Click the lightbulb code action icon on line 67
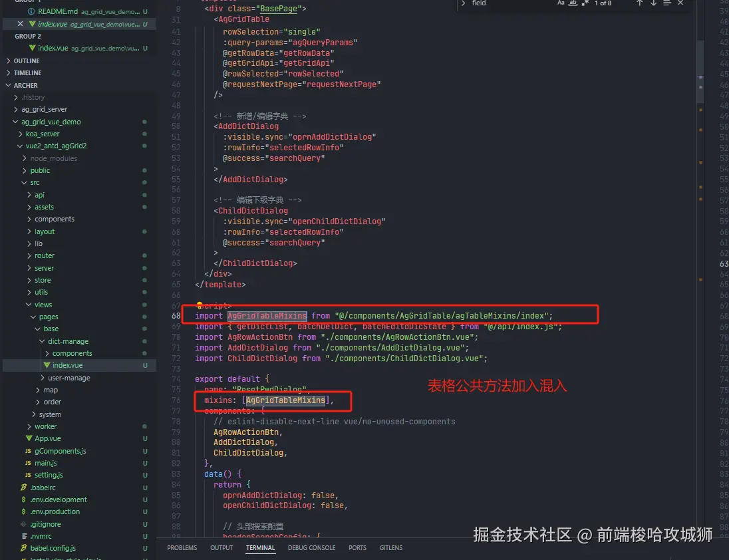Viewport: 729px width, 560px height. [x=199, y=305]
